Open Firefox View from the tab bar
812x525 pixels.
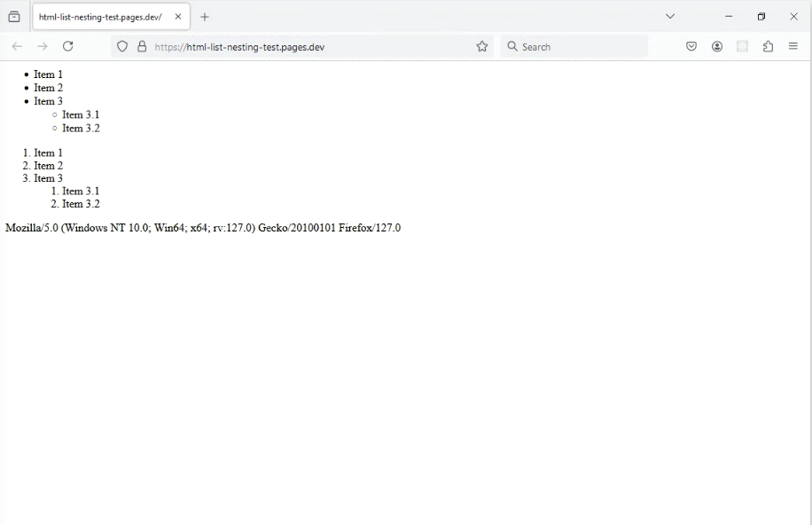[x=14, y=16]
